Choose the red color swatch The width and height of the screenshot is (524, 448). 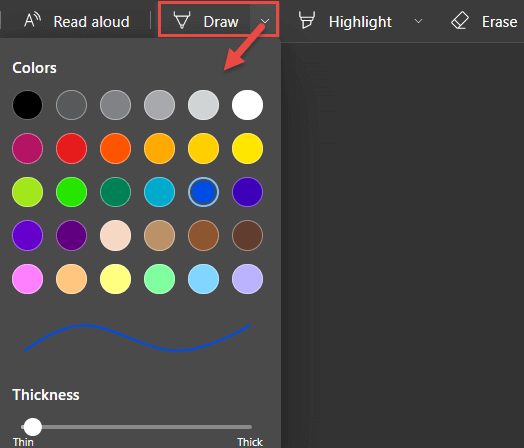tap(72, 148)
